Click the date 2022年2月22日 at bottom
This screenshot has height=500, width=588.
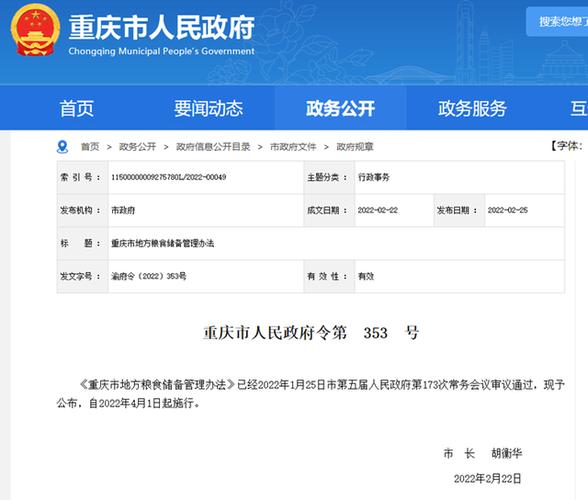488,479
